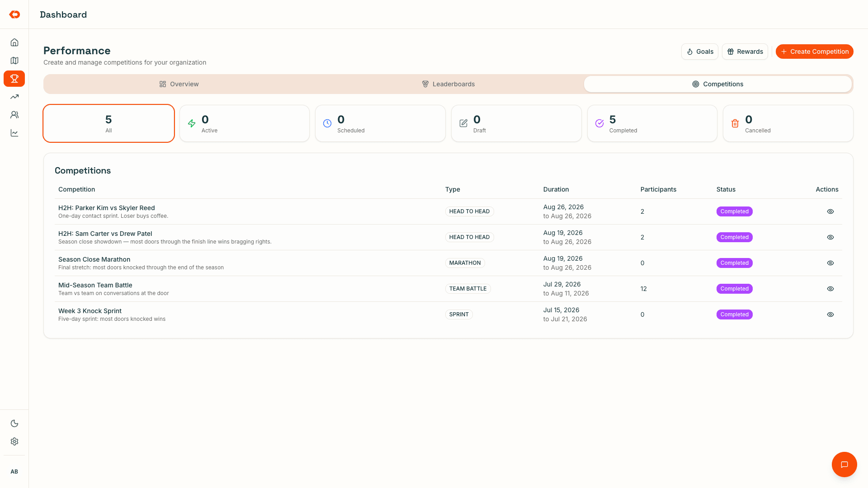Filter by Active competitions card

tap(245, 123)
